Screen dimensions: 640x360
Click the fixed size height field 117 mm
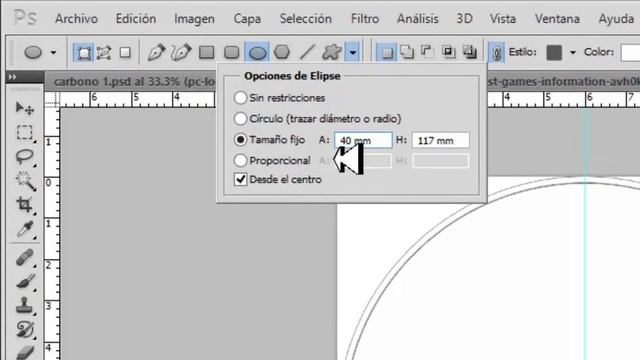[440, 140]
